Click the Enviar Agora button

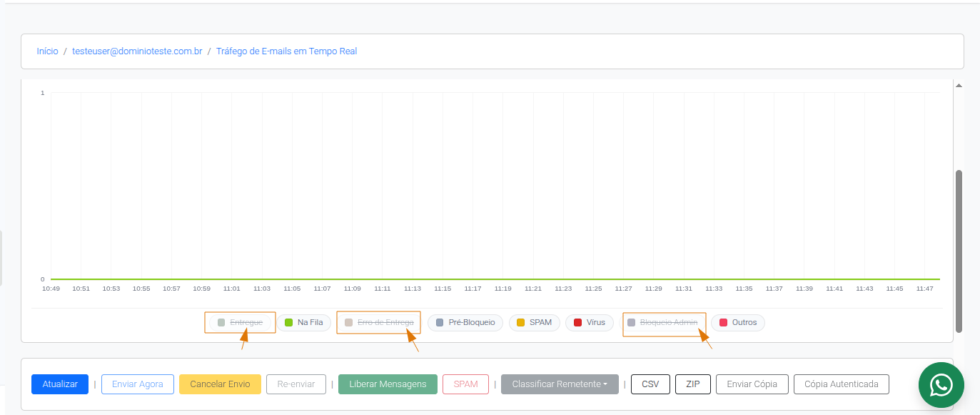[x=138, y=384]
